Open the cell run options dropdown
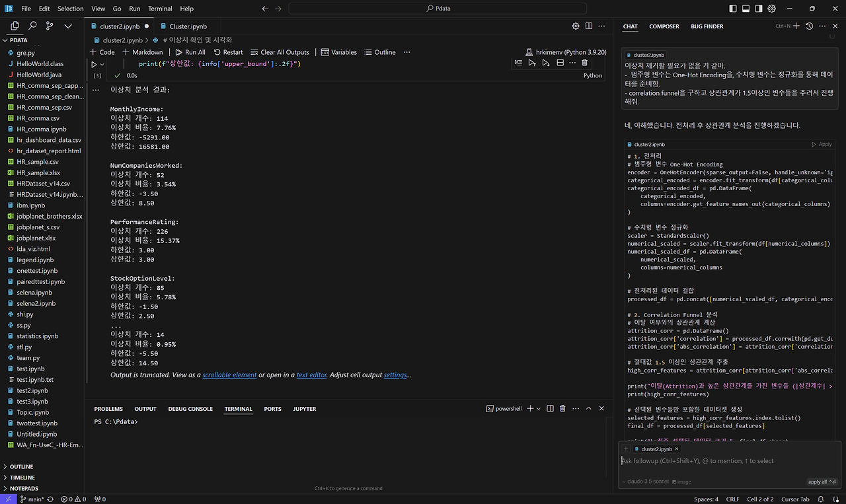 [102, 65]
